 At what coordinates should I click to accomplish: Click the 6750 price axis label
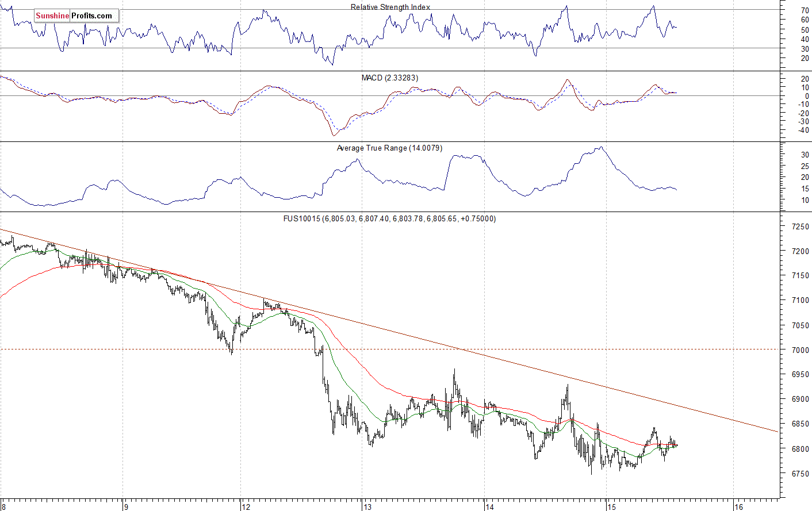tap(800, 474)
